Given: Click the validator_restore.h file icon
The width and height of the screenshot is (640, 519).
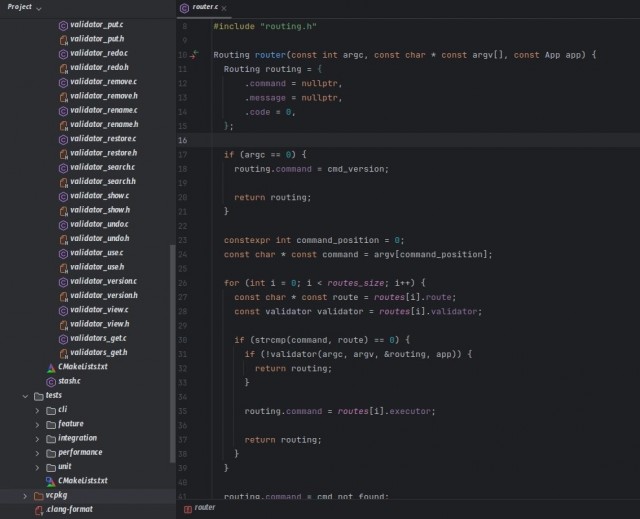Looking at the screenshot, I should 63,154.
